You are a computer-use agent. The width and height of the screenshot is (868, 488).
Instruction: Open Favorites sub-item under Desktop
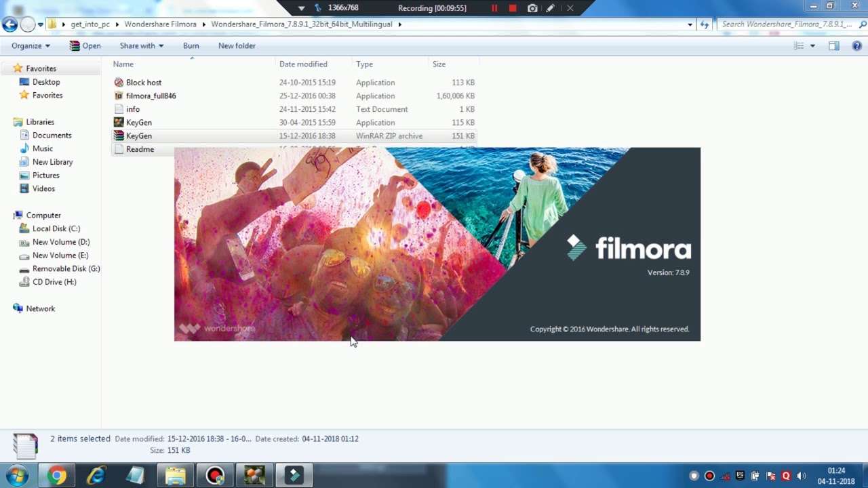coord(47,96)
